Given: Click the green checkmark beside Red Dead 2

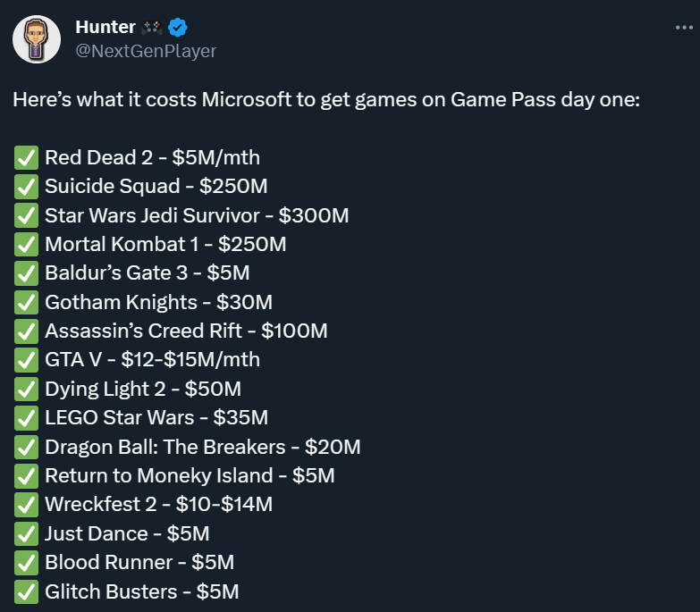Looking at the screenshot, I should coord(26,158).
